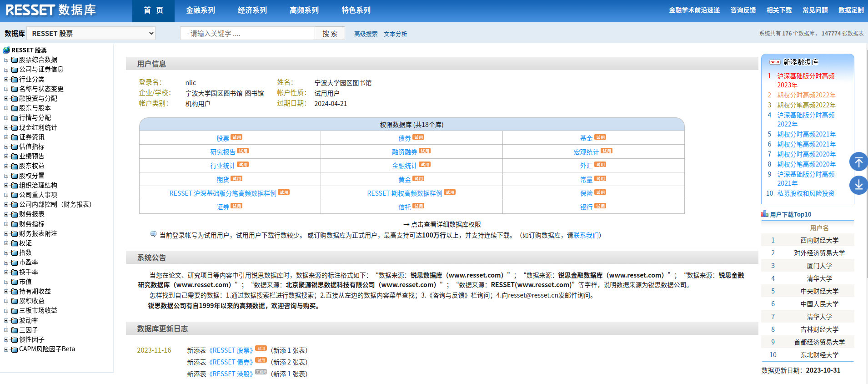Open the 研究报告 database link

point(223,152)
